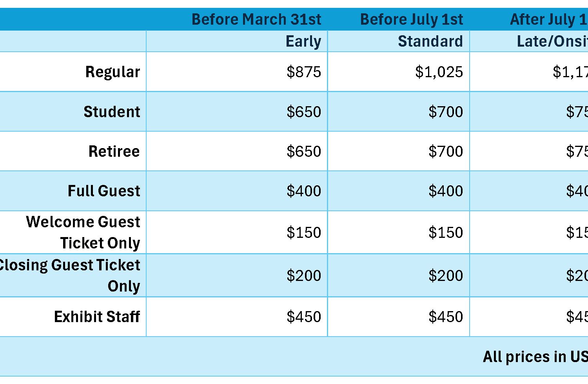588x384 pixels.
Task: Click the Exhibit Staff standard price $450
Action: click(445, 317)
